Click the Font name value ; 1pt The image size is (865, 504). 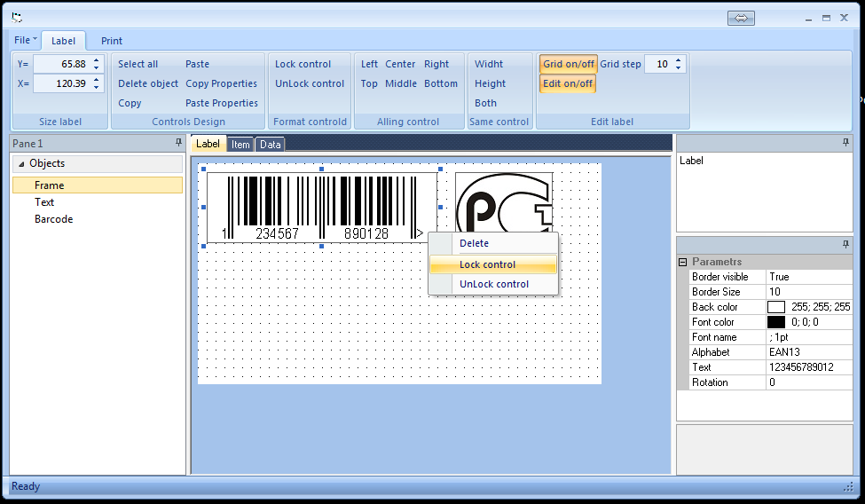pos(809,336)
